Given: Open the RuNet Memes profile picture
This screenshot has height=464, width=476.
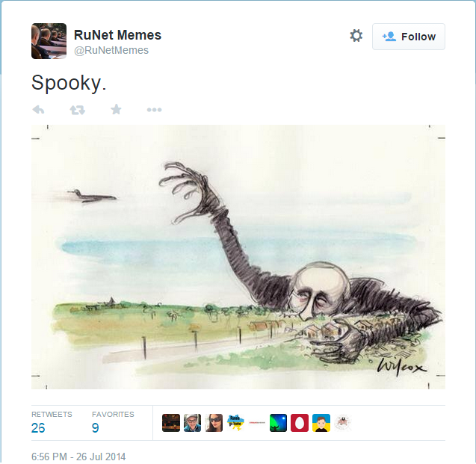Looking at the screenshot, I should click(x=49, y=41).
